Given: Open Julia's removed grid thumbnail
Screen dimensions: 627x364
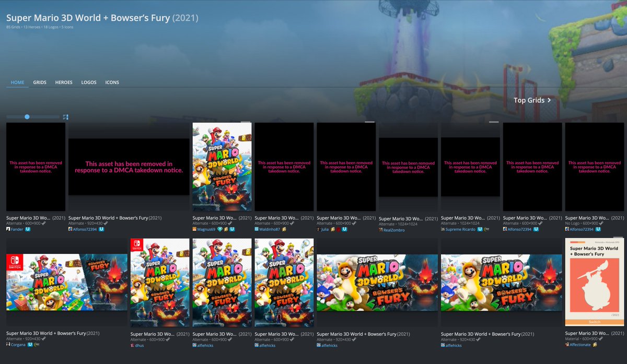Looking at the screenshot, I should click(x=346, y=167).
